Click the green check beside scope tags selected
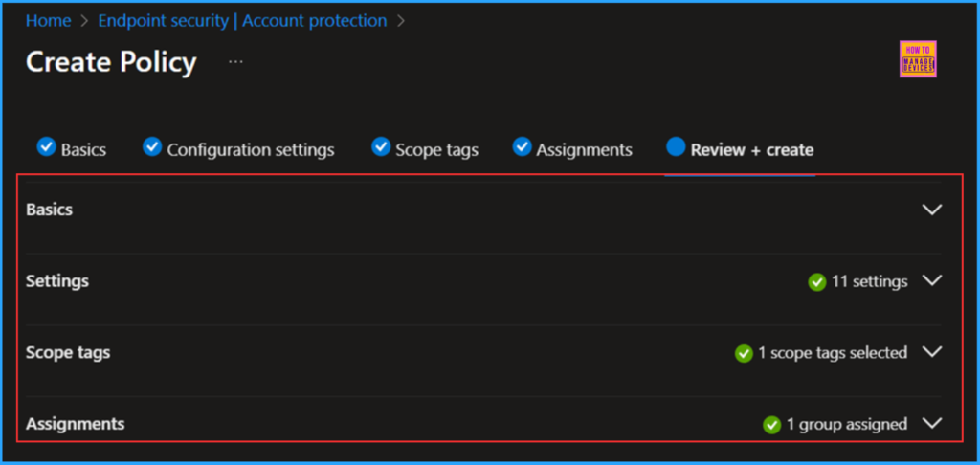This screenshot has height=465, width=980. click(x=744, y=354)
